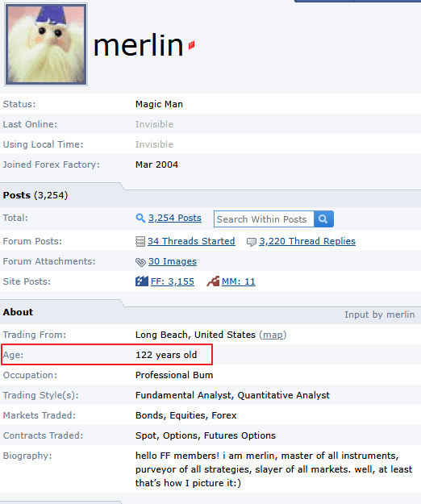This screenshot has width=421, height=504.
Task: Click the About section header
Action: tap(18, 312)
